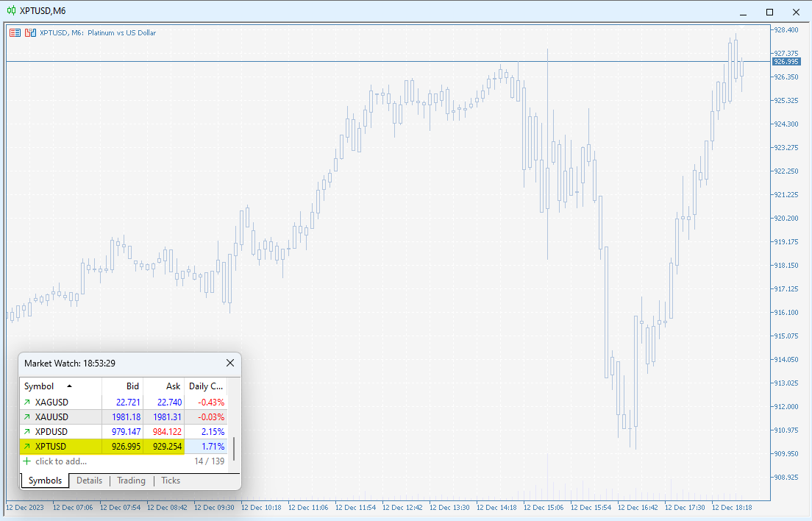
Task: Open the One Click Trading panel icon
Action: (x=15, y=32)
